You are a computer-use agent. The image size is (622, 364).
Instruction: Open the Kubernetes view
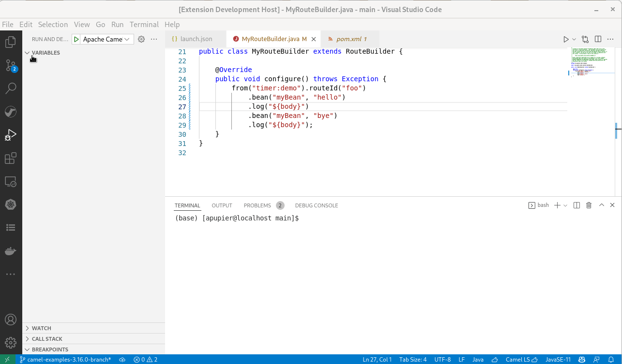[11, 204]
